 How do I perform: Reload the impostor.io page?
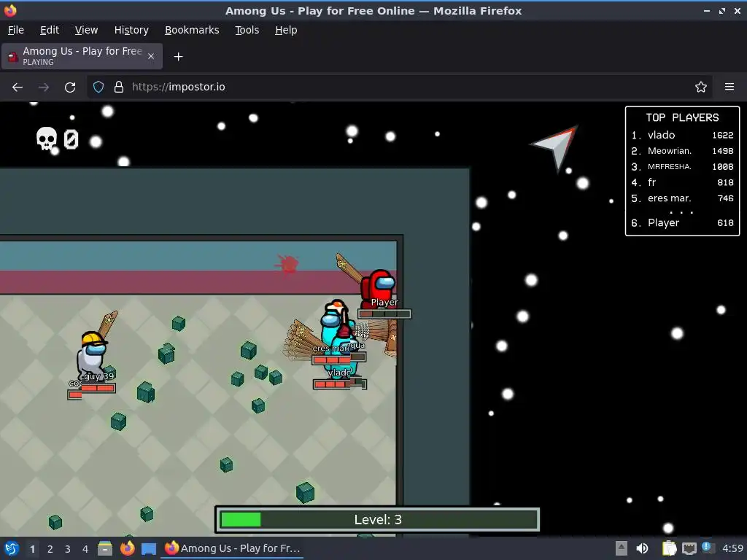click(x=70, y=87)
